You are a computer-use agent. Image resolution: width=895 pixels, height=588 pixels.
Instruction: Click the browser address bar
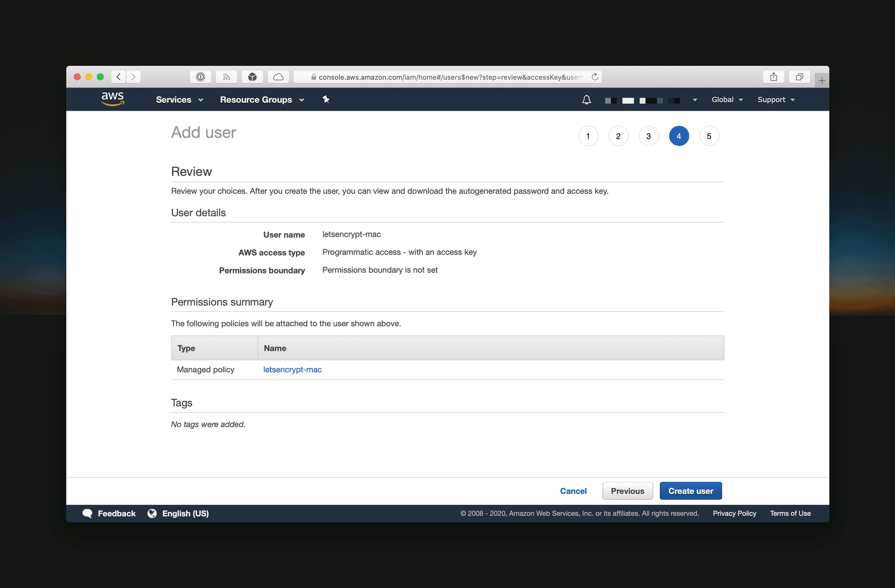pyautogui.click(x=447, y=76)
